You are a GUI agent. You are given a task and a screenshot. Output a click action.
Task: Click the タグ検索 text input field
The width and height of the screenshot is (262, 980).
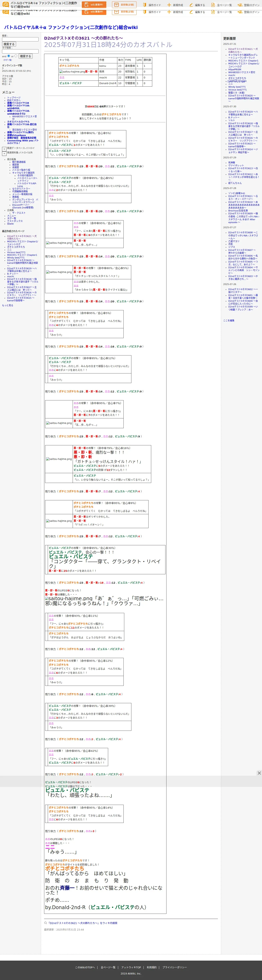[x=20, y=51]
